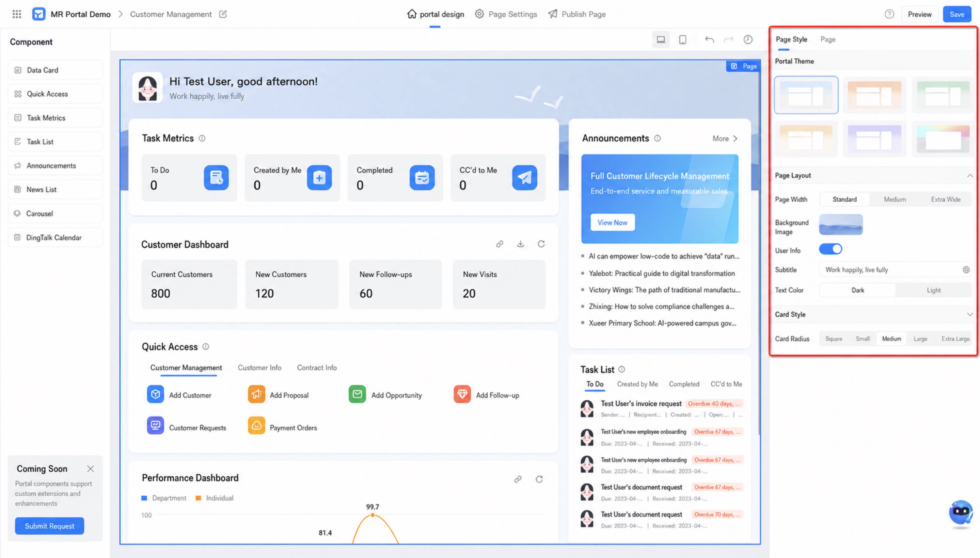Screen dimensions: 980x558
Task: Collapse the Page Layout section
Action: [x=969, y=176]
